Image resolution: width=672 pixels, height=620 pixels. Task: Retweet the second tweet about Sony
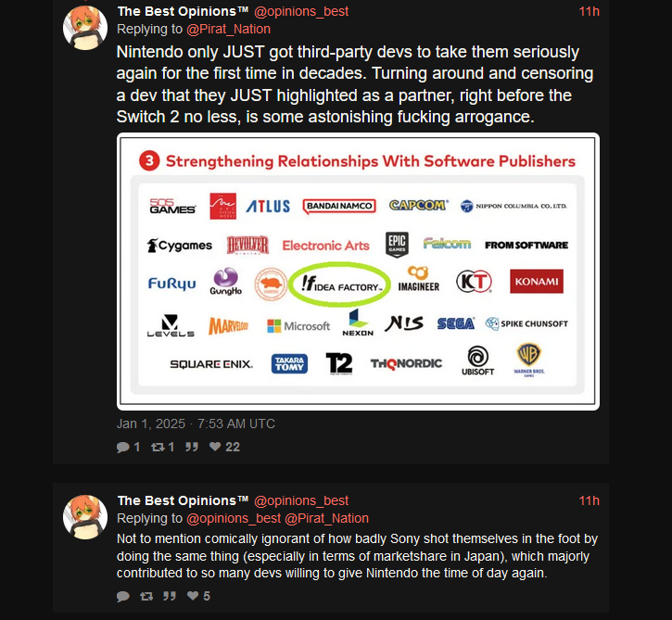point(146,596)
